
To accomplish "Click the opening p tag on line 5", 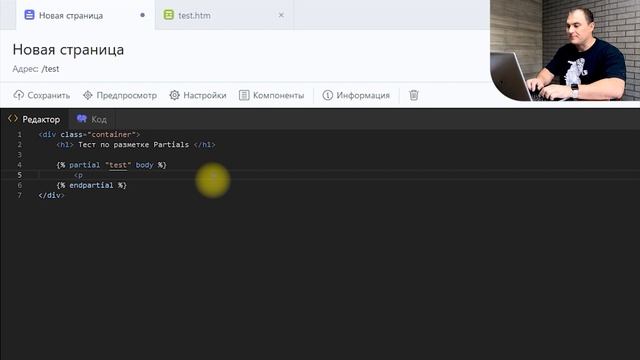I will [79, 175].
